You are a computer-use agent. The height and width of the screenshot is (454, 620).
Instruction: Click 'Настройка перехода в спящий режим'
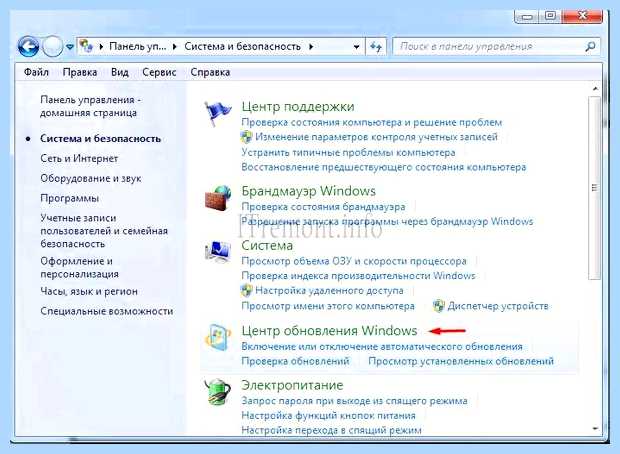click(331, 430)
